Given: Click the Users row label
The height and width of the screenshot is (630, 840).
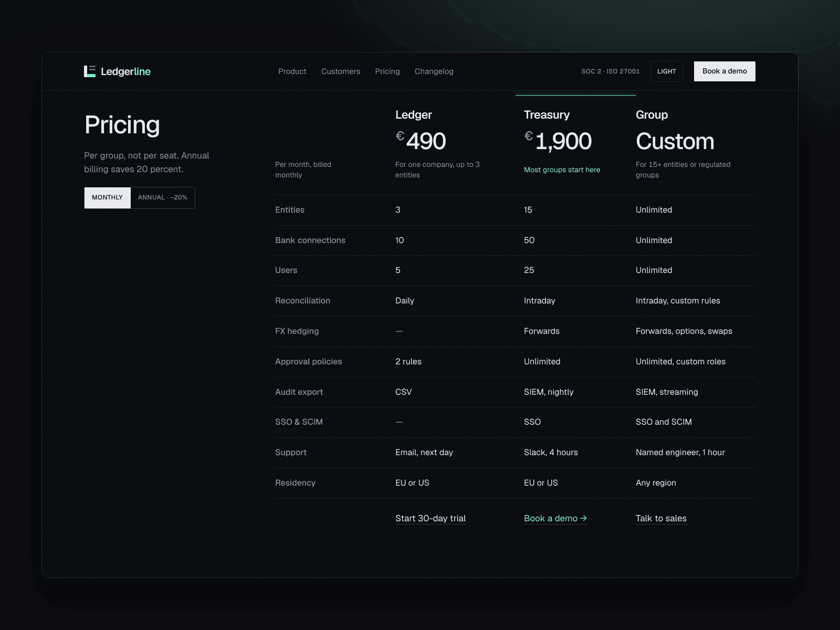Looking at the screenshot, I should pyautogui.click(x=286, y=270).
